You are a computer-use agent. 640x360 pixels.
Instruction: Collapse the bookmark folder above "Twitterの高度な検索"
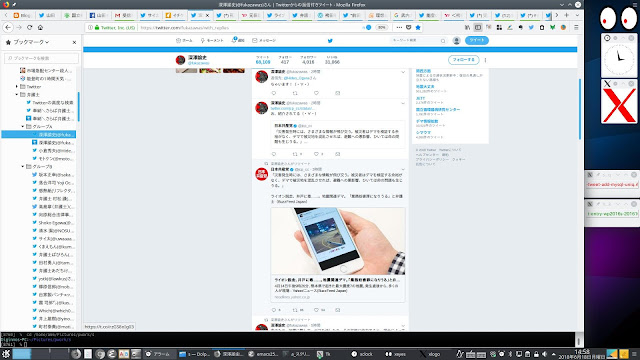17,94
